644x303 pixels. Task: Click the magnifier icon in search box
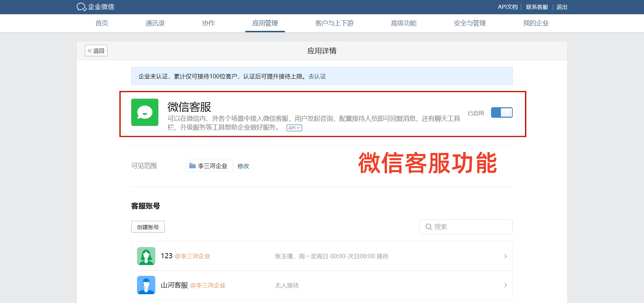(429, 227)
